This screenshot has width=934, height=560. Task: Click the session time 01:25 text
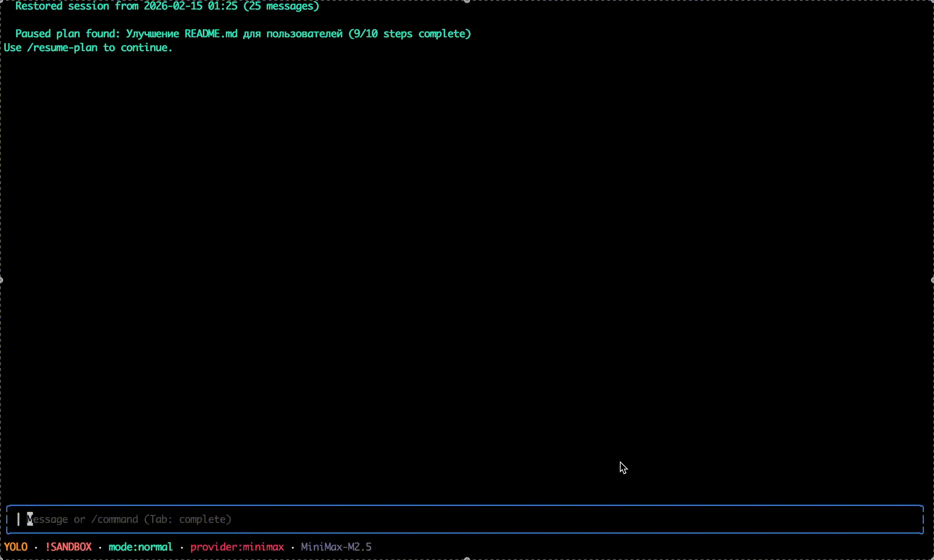[x=222, y=6]
